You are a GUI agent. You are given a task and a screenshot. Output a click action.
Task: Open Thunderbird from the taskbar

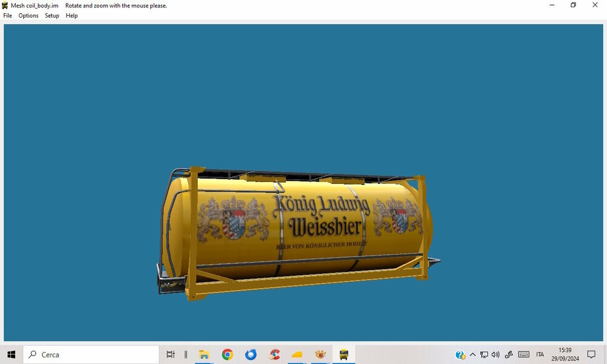pos(251,354)
